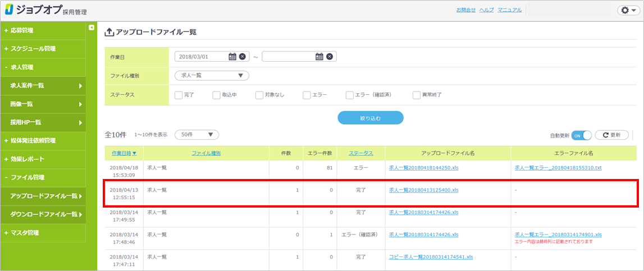Screen dimensions: 644x271
Task: Sort by 作業日時 column header
Action: click(x=124, y=153)
